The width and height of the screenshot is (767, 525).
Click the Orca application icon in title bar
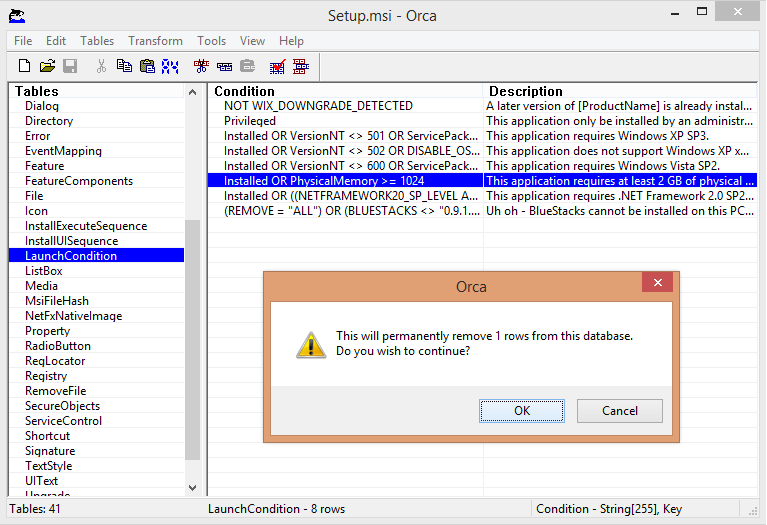pyautogui.click(x=17, y=16)
